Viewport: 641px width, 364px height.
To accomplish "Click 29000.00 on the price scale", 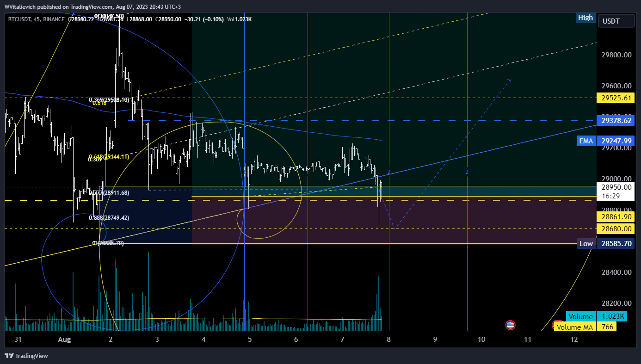I will [x=617, y=179].
